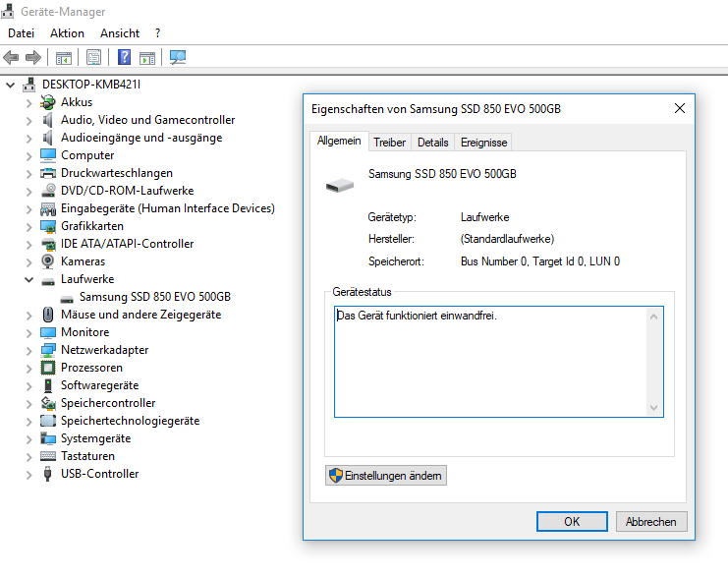The height and width of the screenshot is (578, 728).
Task: Click the Softwaregeräte icon
Action: tap(48, 385)
